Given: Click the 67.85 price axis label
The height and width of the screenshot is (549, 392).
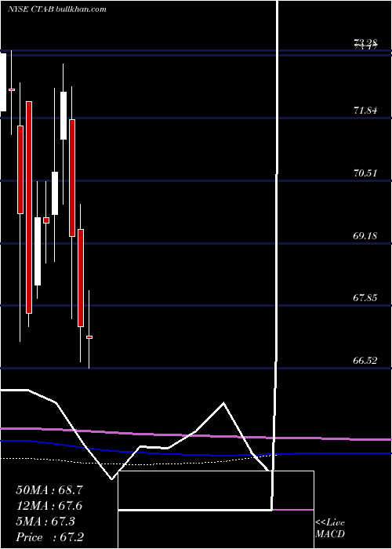Looking at the screenshot, I should [365, 298].
